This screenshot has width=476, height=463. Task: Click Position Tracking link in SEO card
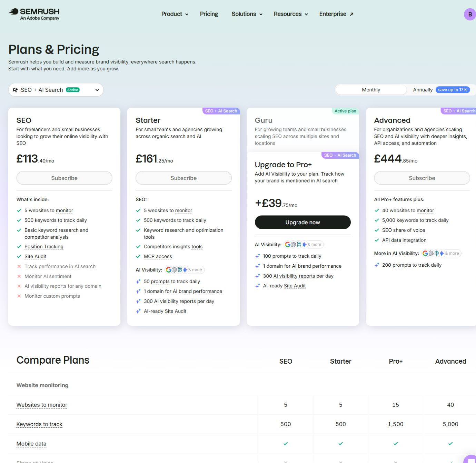pyautogui.click(x=44, y=247)
